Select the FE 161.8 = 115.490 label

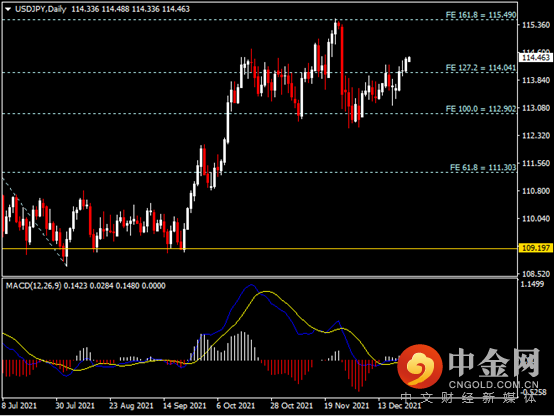pos(481,15)
